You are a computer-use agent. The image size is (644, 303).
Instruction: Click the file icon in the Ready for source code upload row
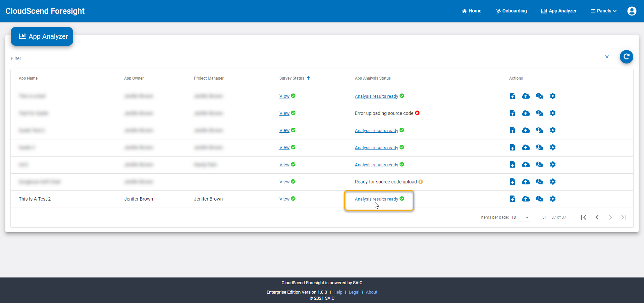pyautogui.click(x=513, y=182)
